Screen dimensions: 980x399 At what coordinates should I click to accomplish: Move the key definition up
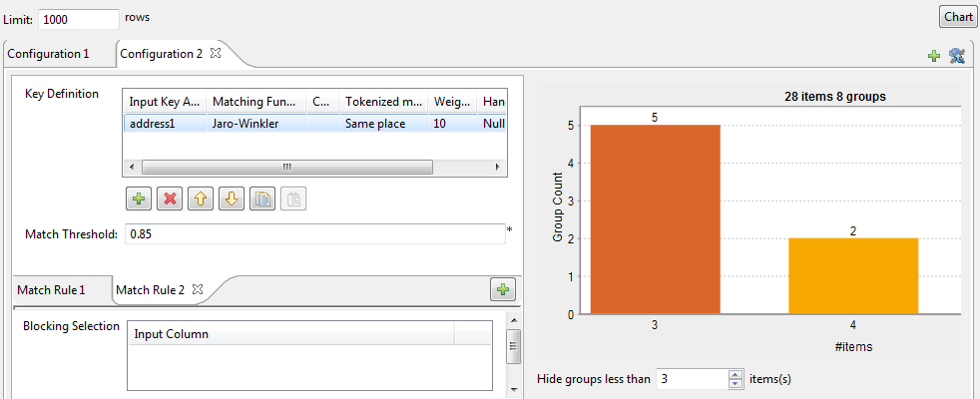[201, 199]
